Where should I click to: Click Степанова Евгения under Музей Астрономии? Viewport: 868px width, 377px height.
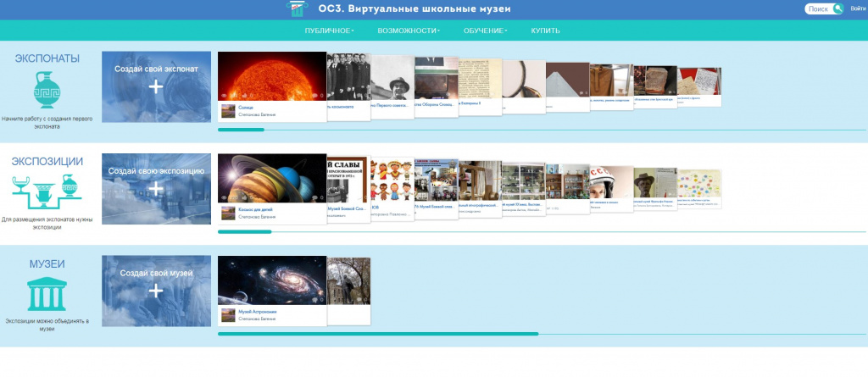[257, 319]
